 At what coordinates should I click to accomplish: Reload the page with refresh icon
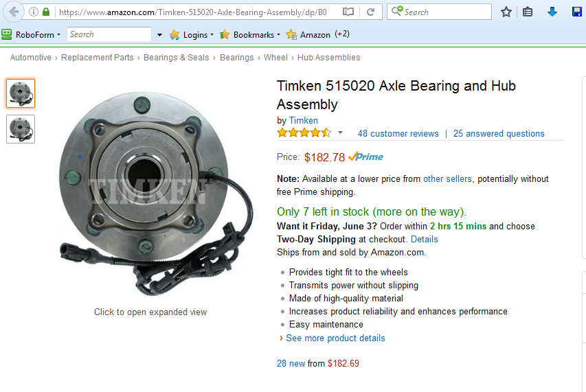point(370,12)
